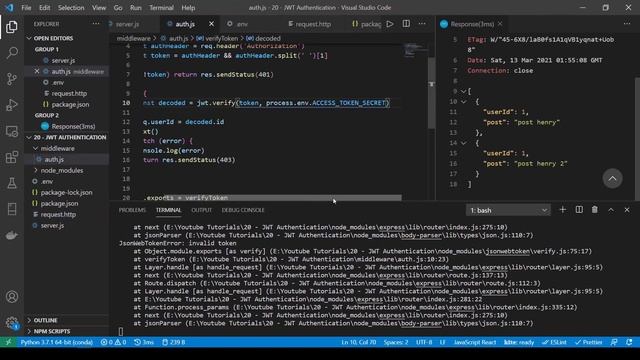The width and height of the screenshot is (640, 360).
Task: Fold JSON object at response line 10
Action: [464, 102]
